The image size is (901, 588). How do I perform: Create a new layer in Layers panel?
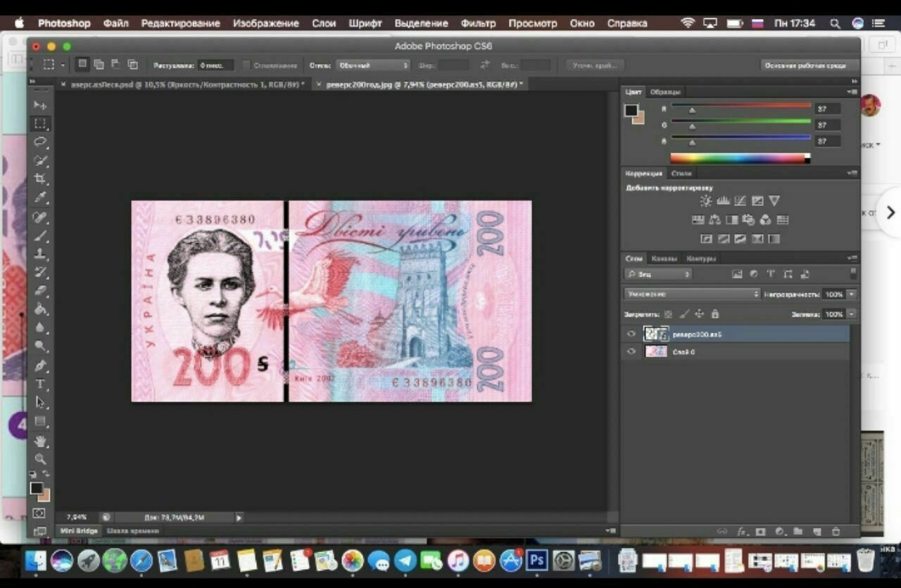pyautogui.click(x=817, y=532)
